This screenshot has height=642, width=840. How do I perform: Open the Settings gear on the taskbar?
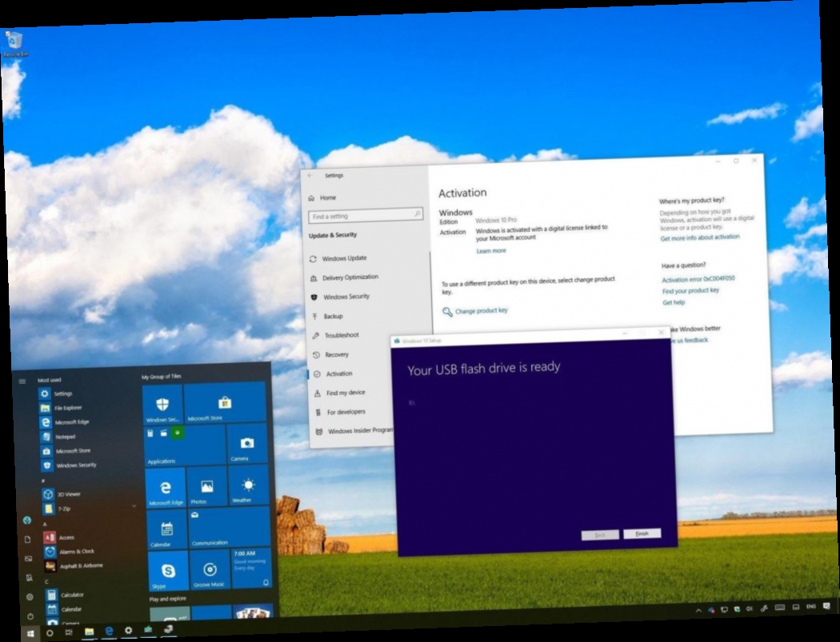[128, 631]
